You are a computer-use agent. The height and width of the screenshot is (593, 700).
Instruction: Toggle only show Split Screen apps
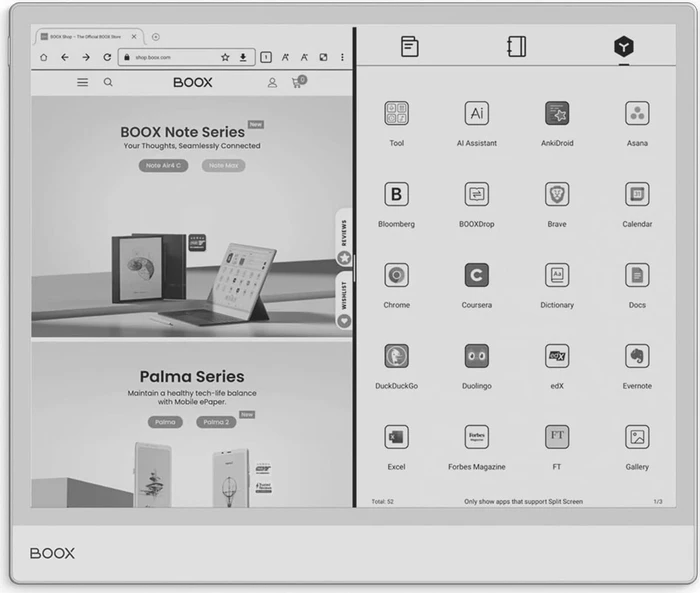click(x=523, y=501)
